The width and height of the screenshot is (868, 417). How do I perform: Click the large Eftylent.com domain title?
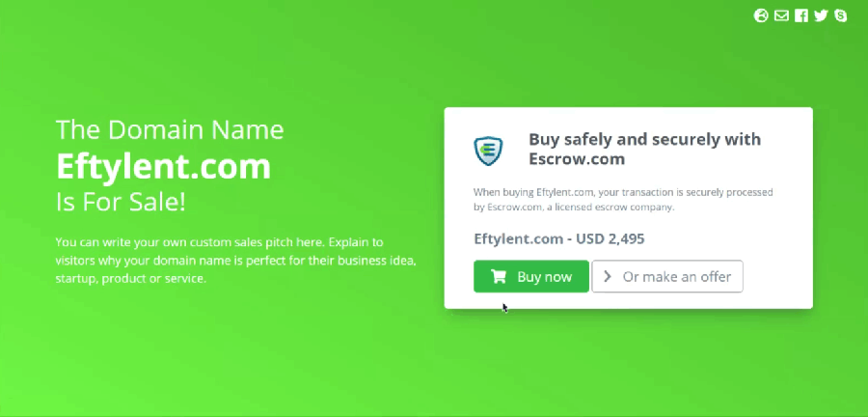pos(163,166)
